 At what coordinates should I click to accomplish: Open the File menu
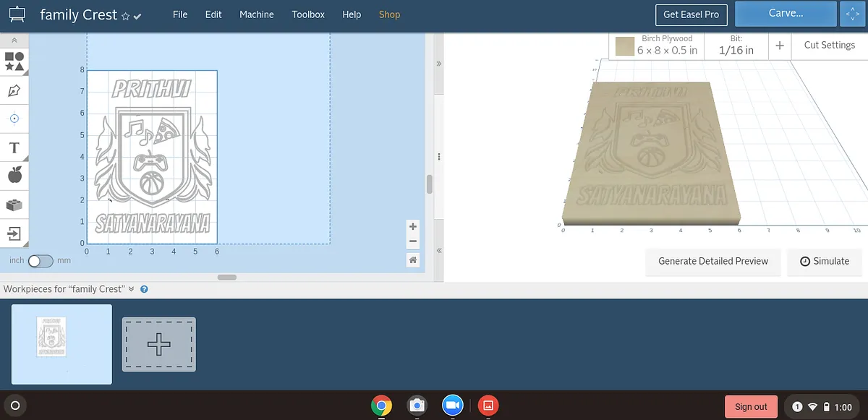point(180,14)
